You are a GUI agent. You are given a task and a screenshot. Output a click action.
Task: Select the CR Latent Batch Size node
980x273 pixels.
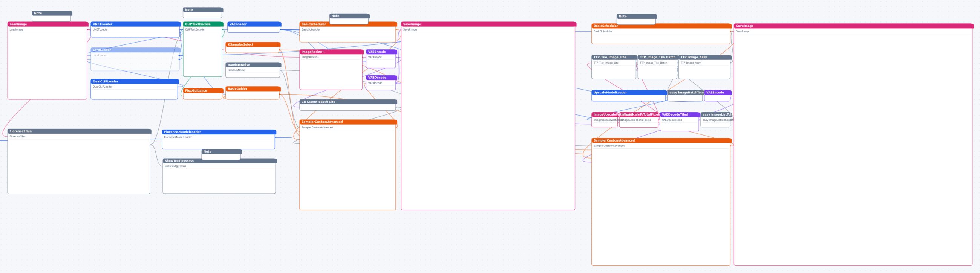tap(348, 105)
